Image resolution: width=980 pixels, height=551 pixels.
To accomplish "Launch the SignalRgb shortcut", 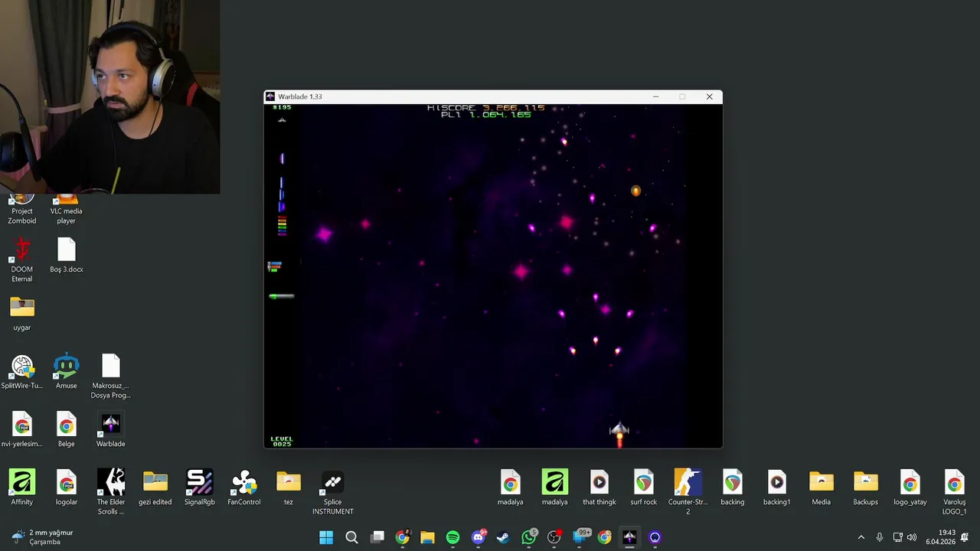I will tap(200, 487).
